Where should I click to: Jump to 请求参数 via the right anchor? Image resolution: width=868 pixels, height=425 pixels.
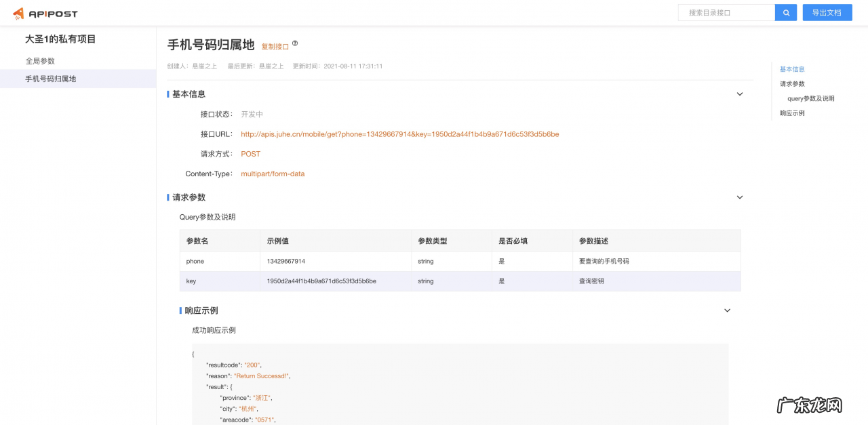click(791, 83)
